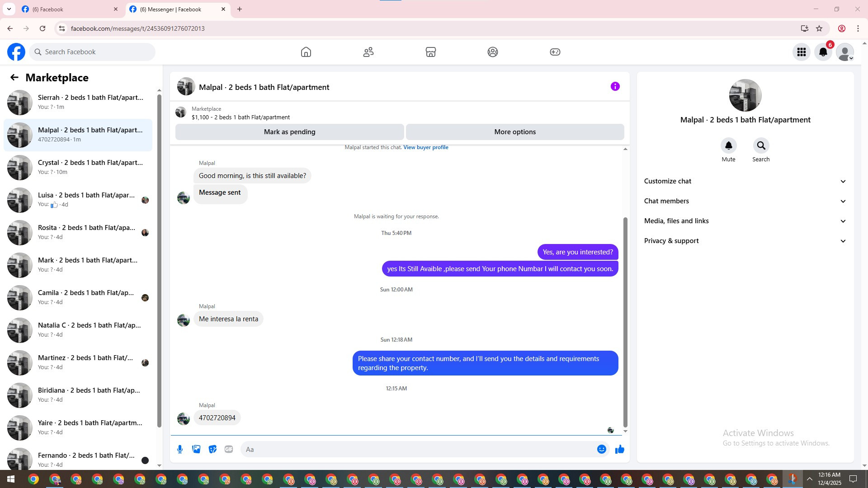This screenshot has width=868, height=488.
Task: Focus the Aa message input field
Action: click(416, 449)
